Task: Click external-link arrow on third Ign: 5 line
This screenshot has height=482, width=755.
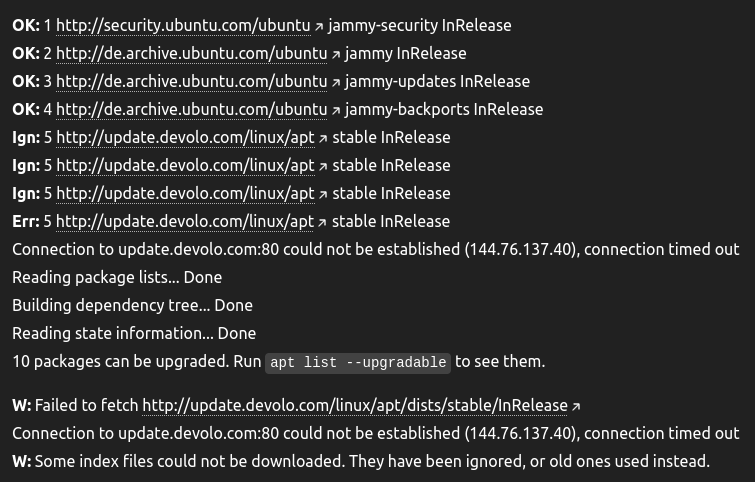Action: [x=322, y=194]
